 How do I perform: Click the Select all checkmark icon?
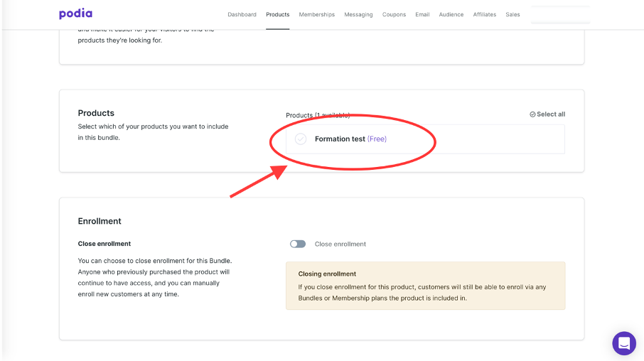[532, 114]
